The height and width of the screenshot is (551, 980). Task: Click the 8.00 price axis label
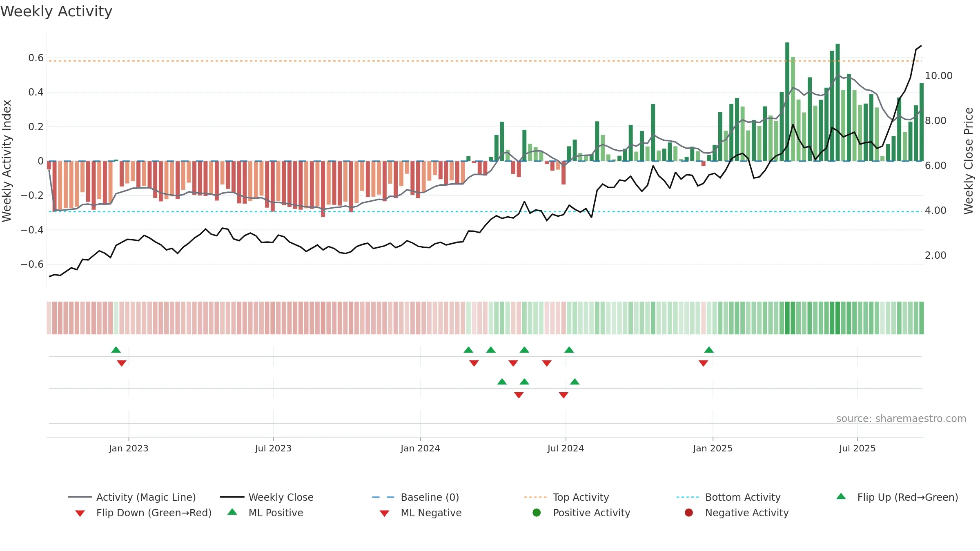pos(935,120)
